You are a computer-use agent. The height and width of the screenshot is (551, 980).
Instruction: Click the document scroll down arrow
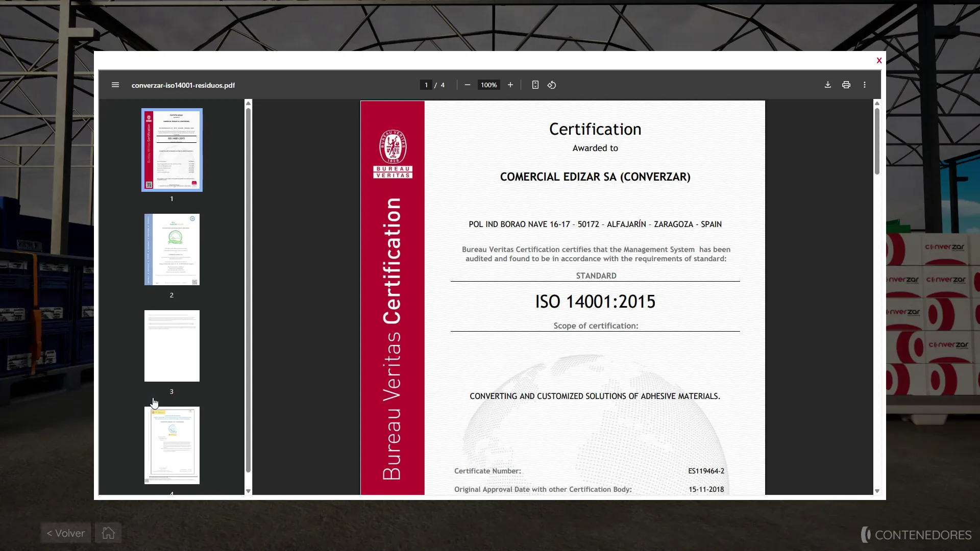point(877,491)
